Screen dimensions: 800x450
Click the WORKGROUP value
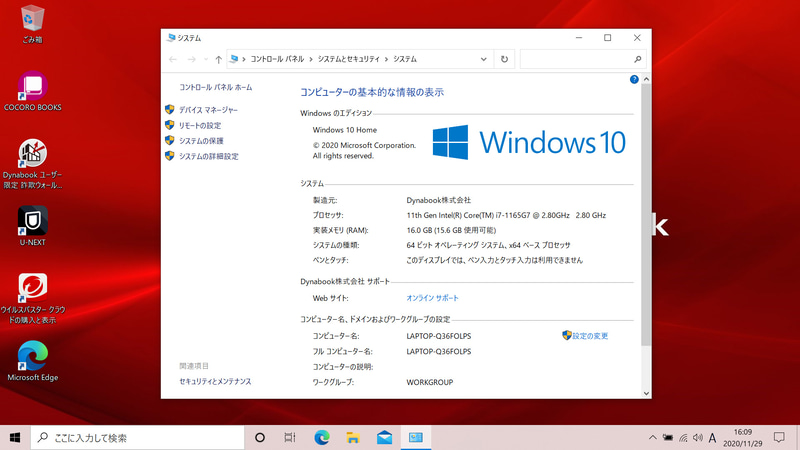[x=430, y=382]
